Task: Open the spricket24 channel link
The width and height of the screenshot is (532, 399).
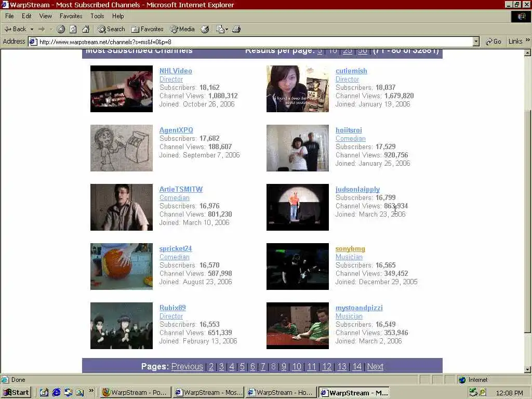Action: pyautogui.click(x=176, y=248)
